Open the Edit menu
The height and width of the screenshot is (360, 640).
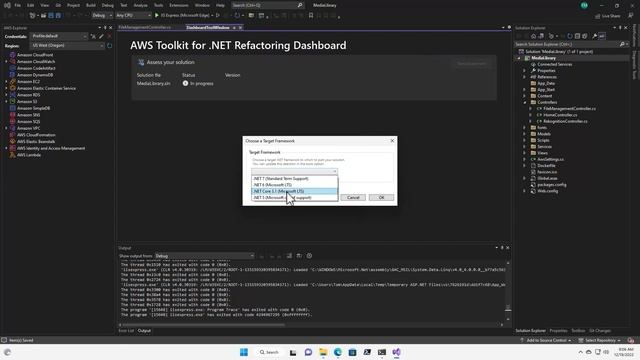click(x=31, y=5)
